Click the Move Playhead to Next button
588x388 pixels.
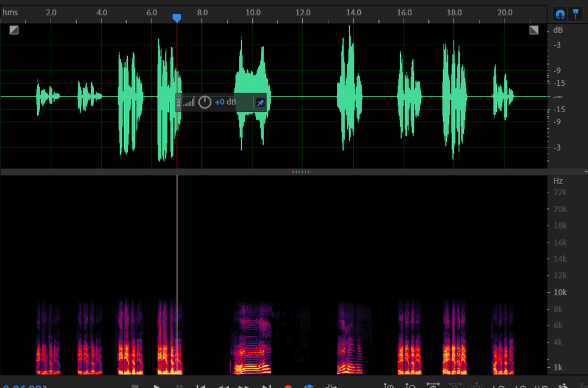click(267, 386)
